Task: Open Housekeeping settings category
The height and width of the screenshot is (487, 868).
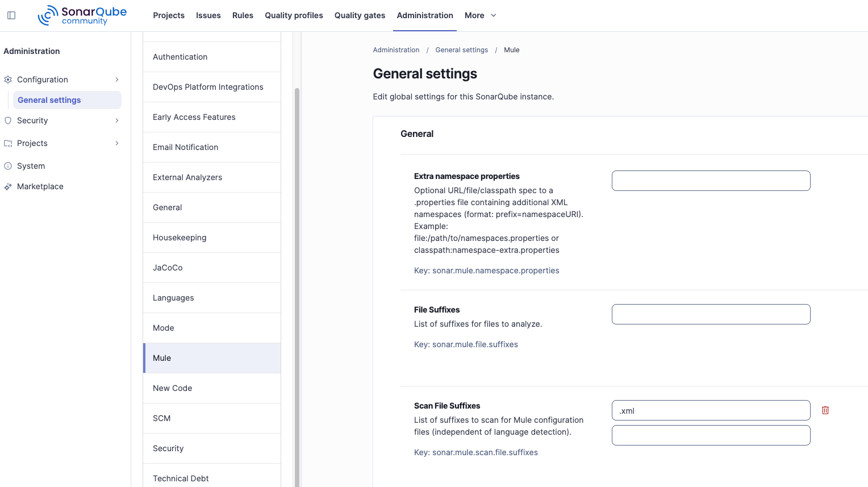Action: (x=212, y=238)
